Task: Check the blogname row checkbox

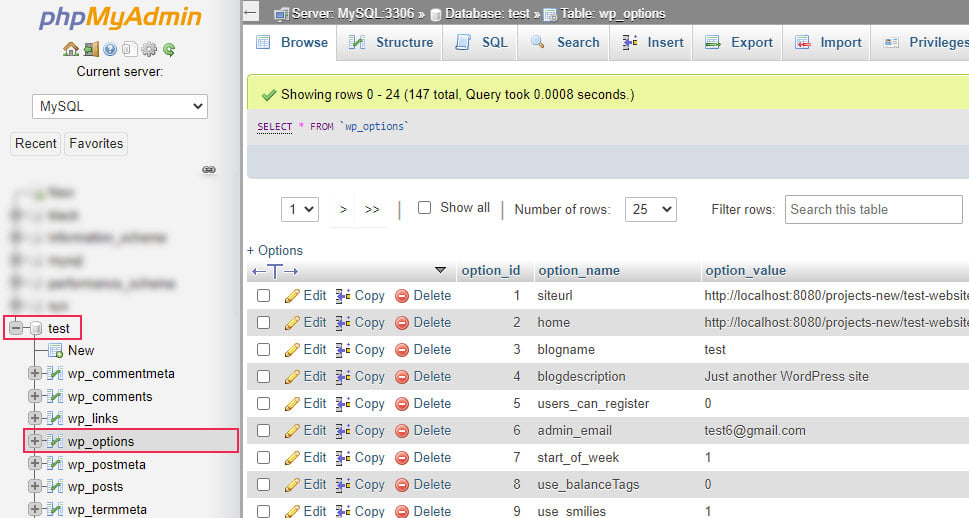Action: pyautogui.click(x=263, y=350)
